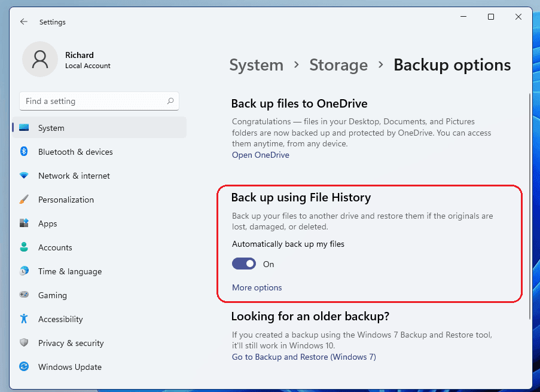Click More options under File History
Viewport: 540px width, 392px height.
click(x=257, y=287)
